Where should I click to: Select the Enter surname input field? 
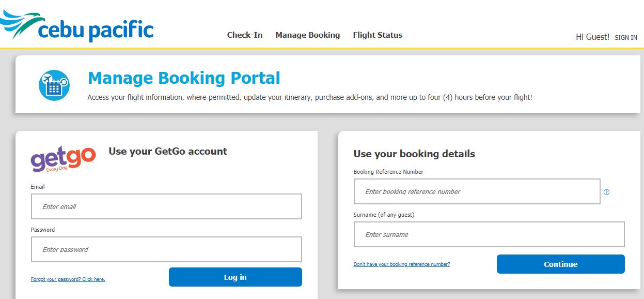pos(489,234)
